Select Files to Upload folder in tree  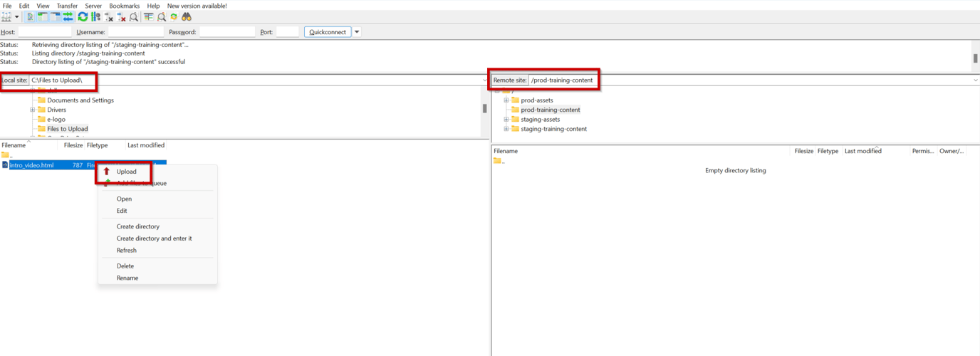68,129
